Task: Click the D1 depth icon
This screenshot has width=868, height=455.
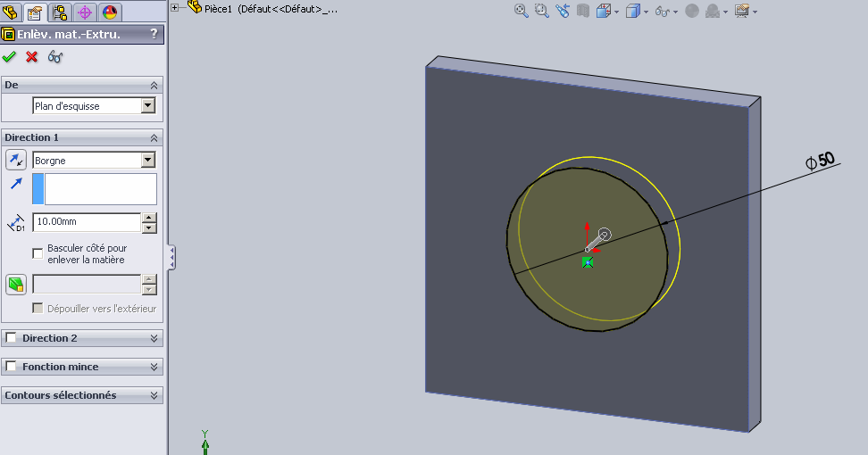Action: pyautogui.click(x=16, y=223)
